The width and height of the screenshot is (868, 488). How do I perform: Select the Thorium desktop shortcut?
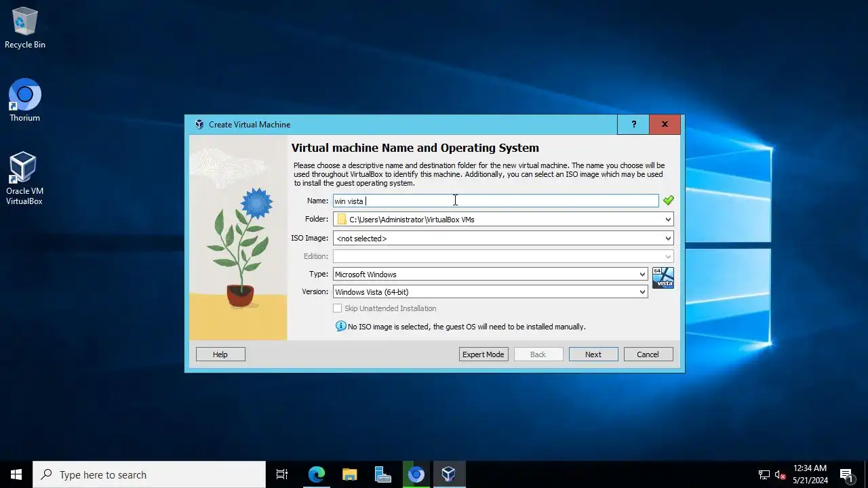pos(25,101)
